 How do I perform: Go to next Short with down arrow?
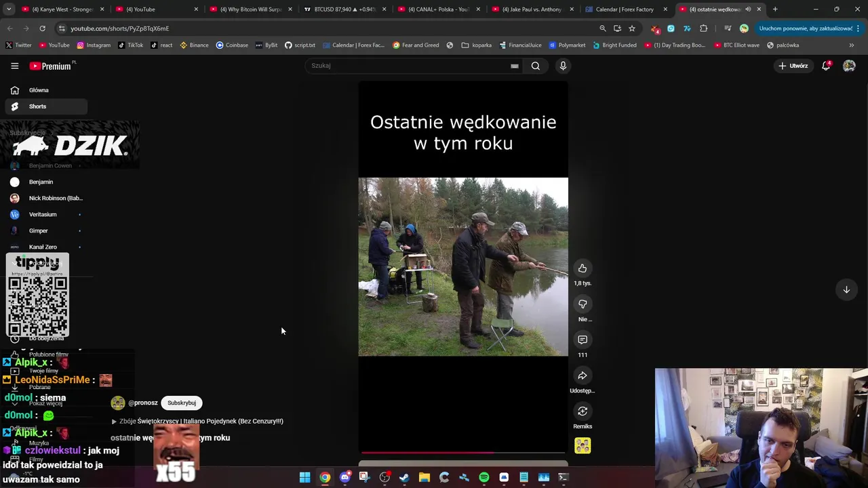click(x=846, y=289)
